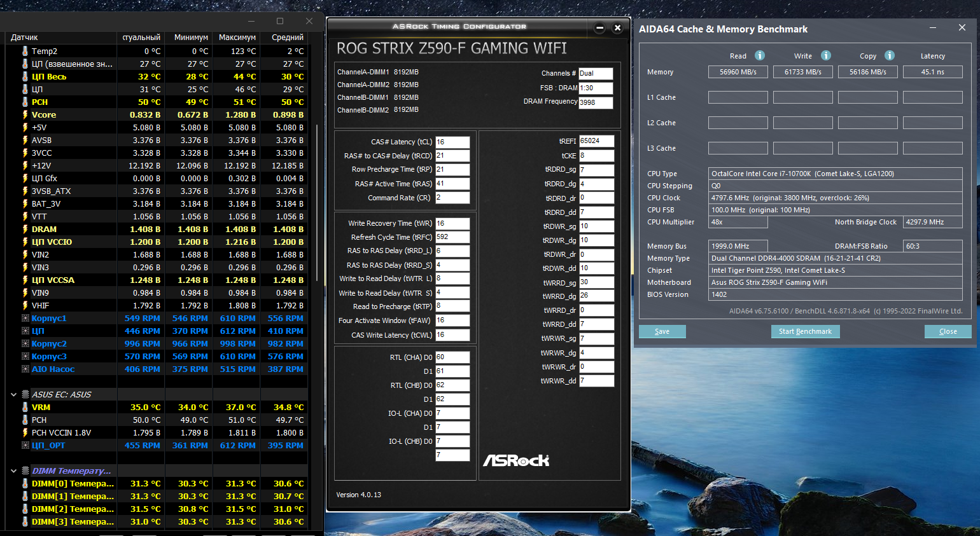Collapse the ASUS EC: ASUS sensor group
Viewport: 980px width, 536px height.
[13, 394]
